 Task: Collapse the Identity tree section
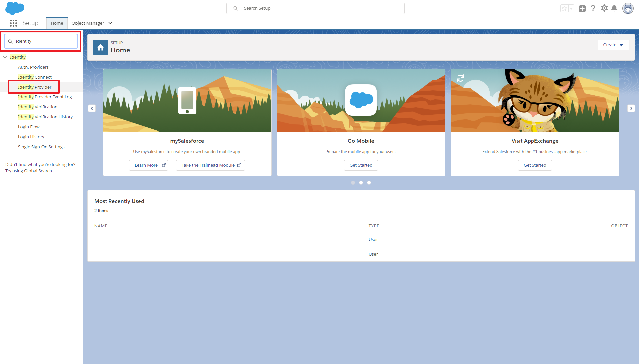[x=5, y=57]
